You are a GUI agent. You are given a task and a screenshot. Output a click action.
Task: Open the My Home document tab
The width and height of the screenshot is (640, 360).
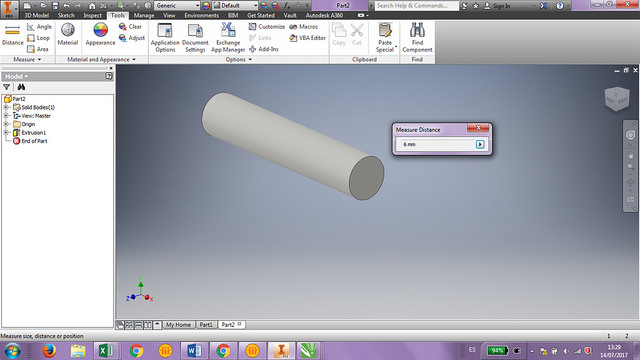178,324
